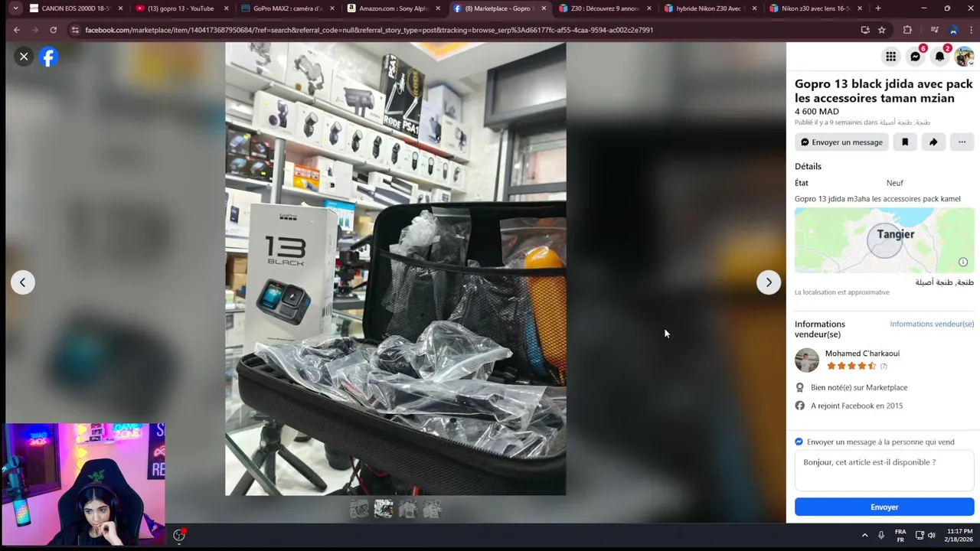Click the recording indicator taskbar icon
980x551 pixels.
coord(179,535)
